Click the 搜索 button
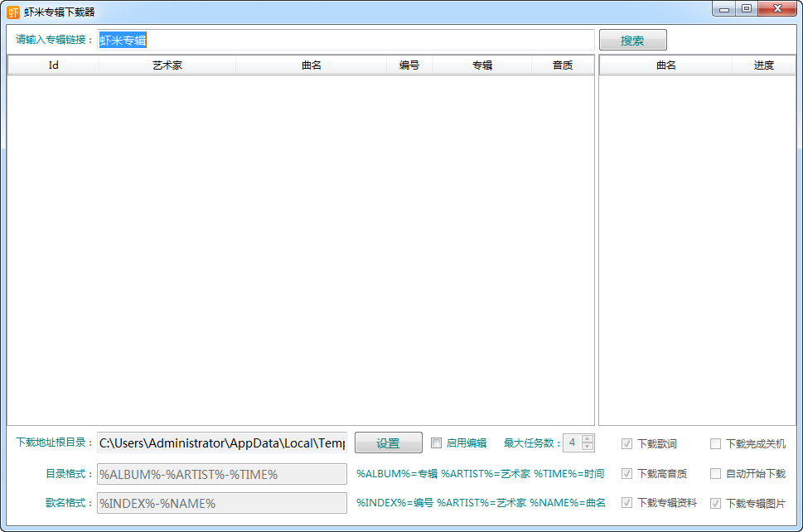This screenshot has height=532, width=803. [x=632, y=41]
